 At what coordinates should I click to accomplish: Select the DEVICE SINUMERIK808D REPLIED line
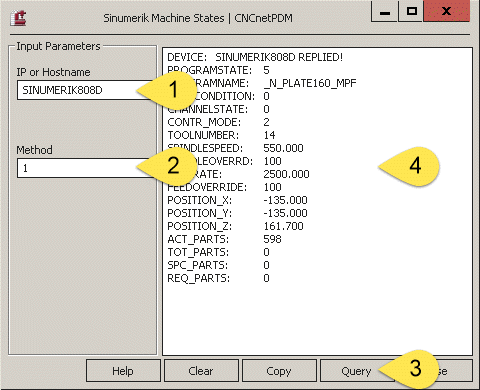pos(255,57)
